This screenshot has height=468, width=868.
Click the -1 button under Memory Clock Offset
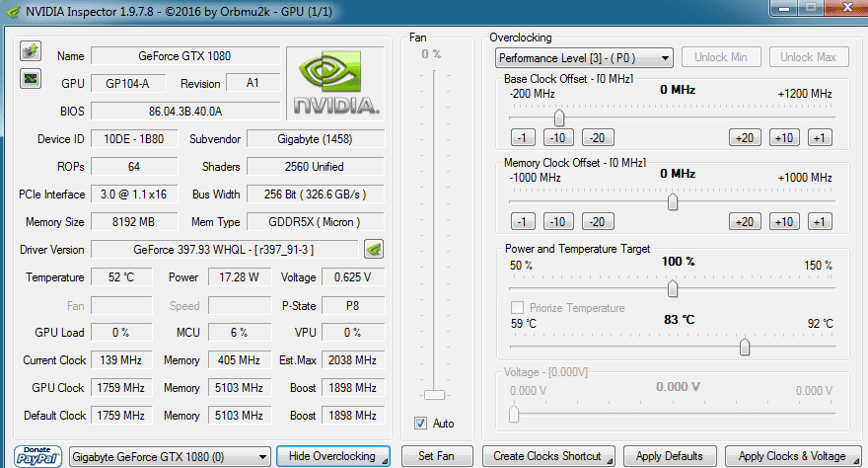523,222
